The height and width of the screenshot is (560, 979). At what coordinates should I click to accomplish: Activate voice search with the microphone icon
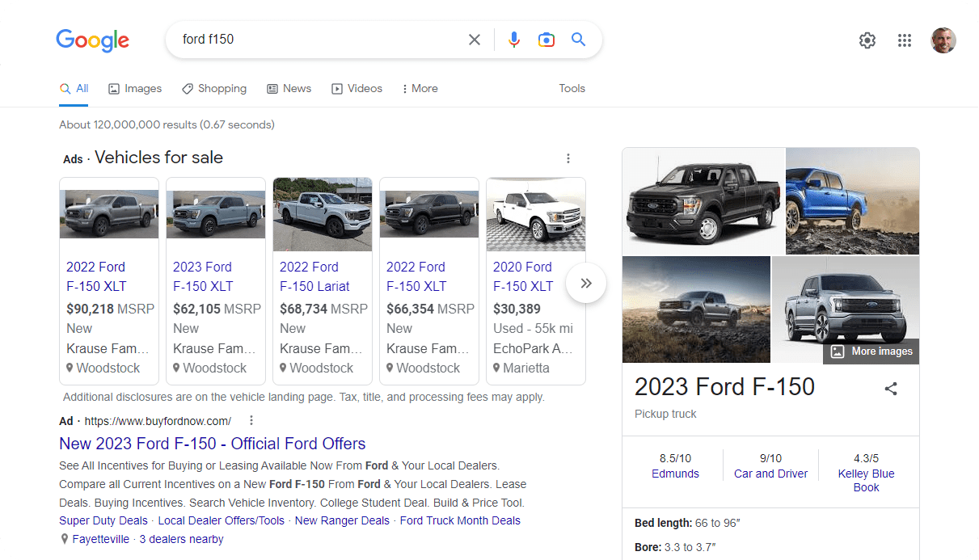coord(514,39)
